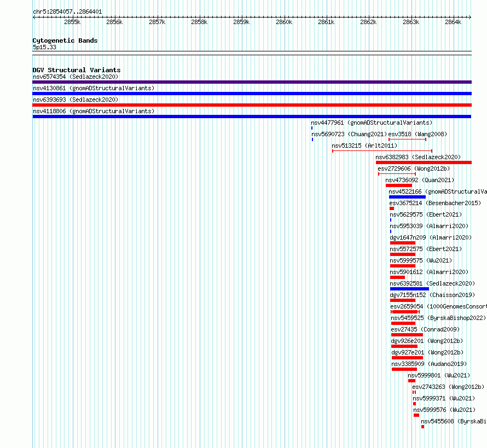487x448 pixels.
Task: Select dgv1647n209 (Almarri2020) variant
Action: pos(431,237)
